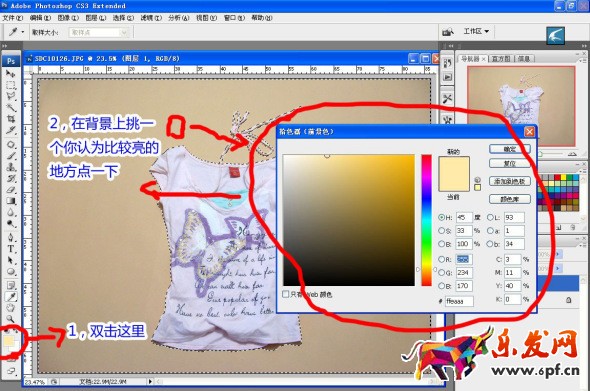The height and width of the screenshot is (391, 590).
Task: Select the Rectangular Marquee tool
Action: pyautogui.click(x=11, y=85)
